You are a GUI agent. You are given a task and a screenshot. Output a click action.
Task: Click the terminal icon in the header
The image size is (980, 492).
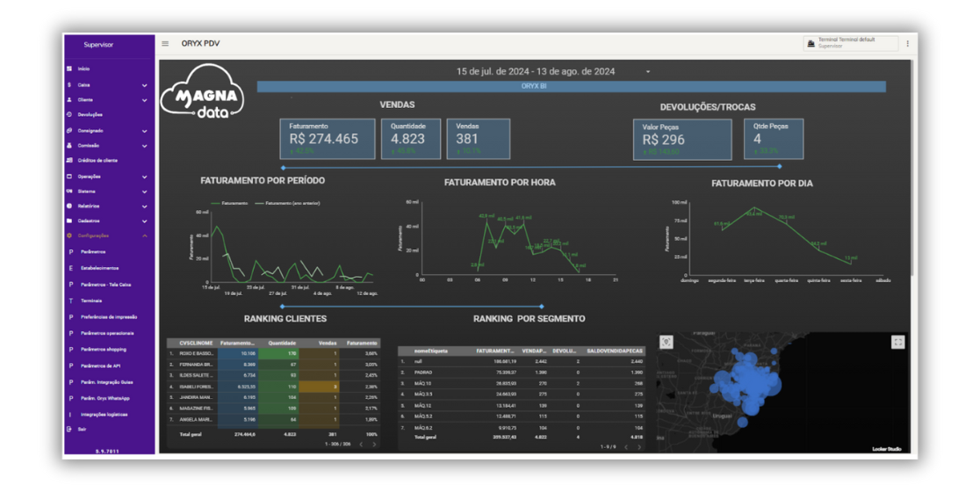coord(811,43)
